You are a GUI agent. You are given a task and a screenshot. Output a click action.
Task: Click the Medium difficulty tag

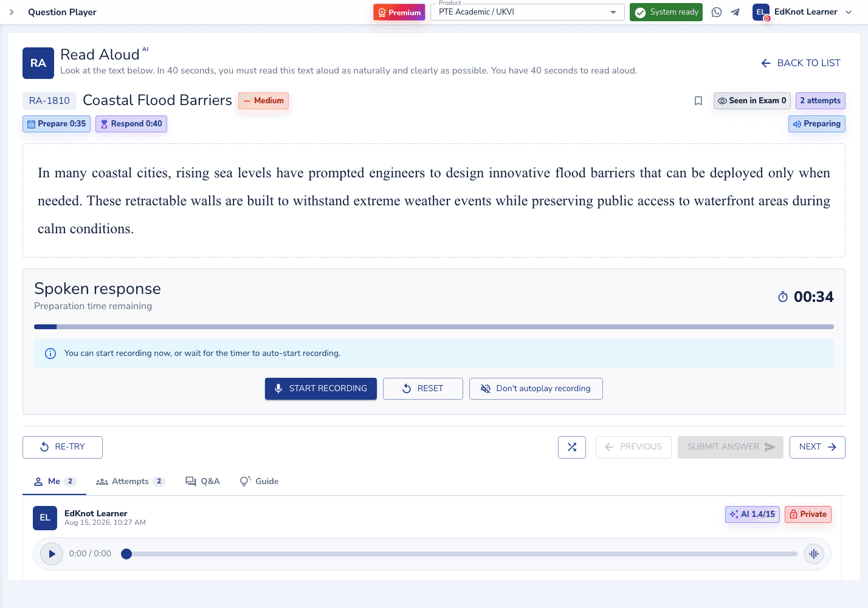click(x=264, y=101)
